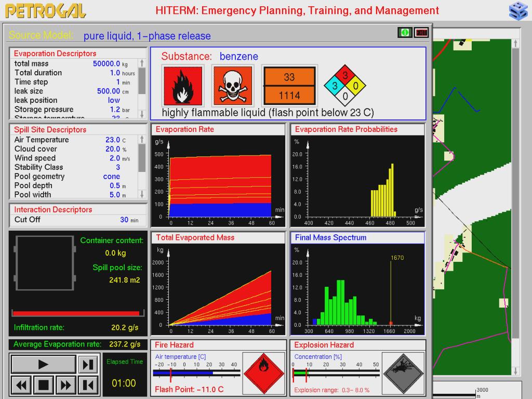Click down arrow in Spill Site Descriptors list
Image resolution: width=532 pixels, height=399 pixels.
(142, 194)
